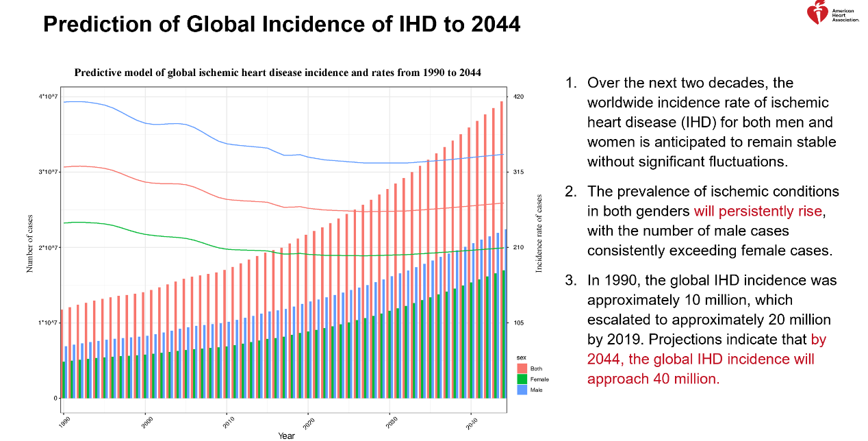This screenshot has width=868, height=441.
Task: Click the blue 'Male' legend swatch
Action: tap(521, 390)
